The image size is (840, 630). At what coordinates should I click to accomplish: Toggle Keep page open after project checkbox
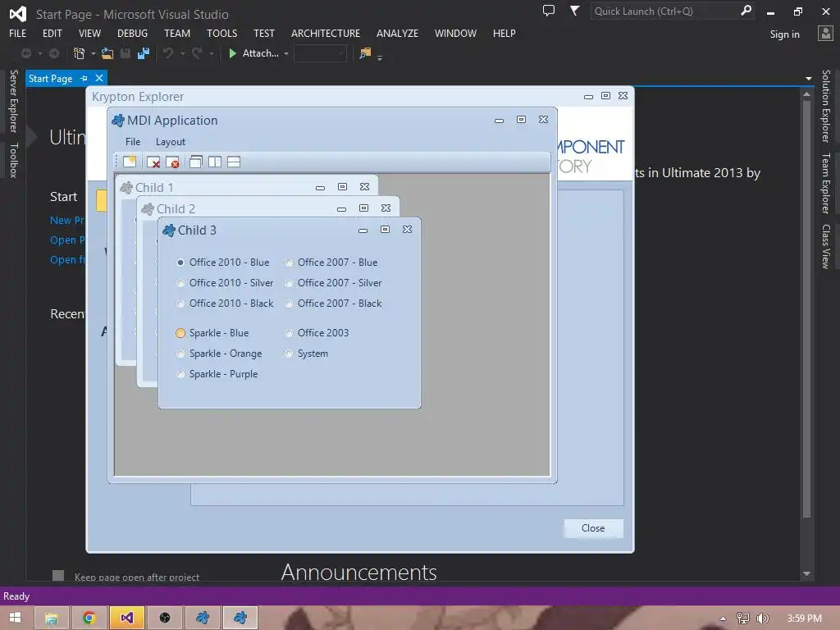coord(58,576)
